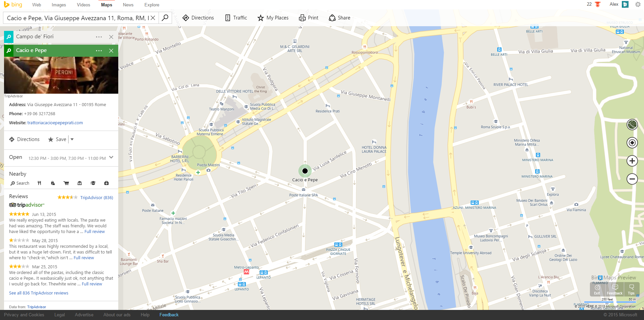Click the Hotel Donna Laura Palace marker

click(374, 142)
